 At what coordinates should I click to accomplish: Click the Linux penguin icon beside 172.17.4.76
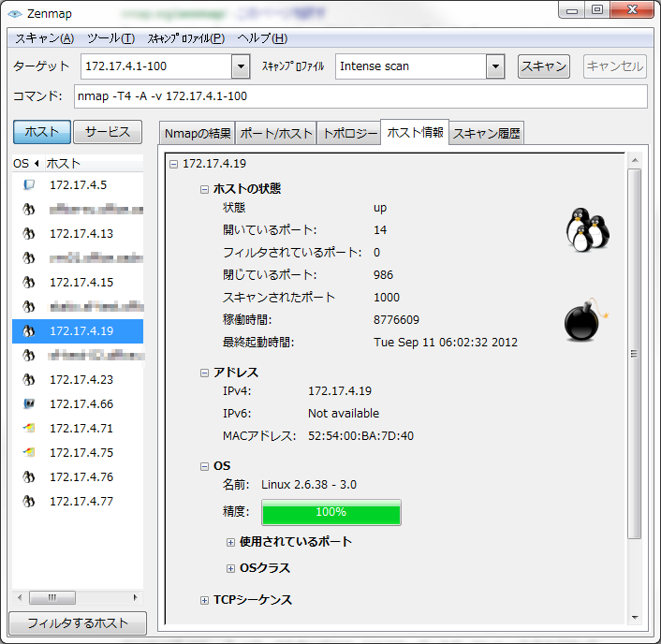29,476
